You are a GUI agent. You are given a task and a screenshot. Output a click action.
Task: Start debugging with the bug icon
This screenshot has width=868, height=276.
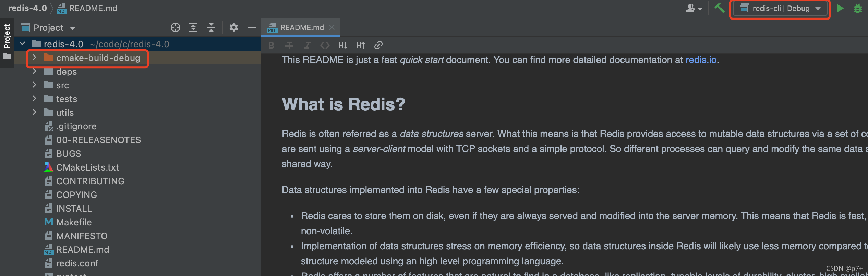(x=858, y=8)
